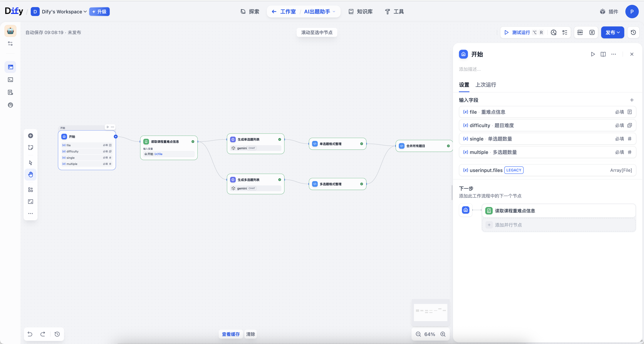Open version history clock icon top right
The height and width of the screenshot is (344, 644).
pos(633,32)
